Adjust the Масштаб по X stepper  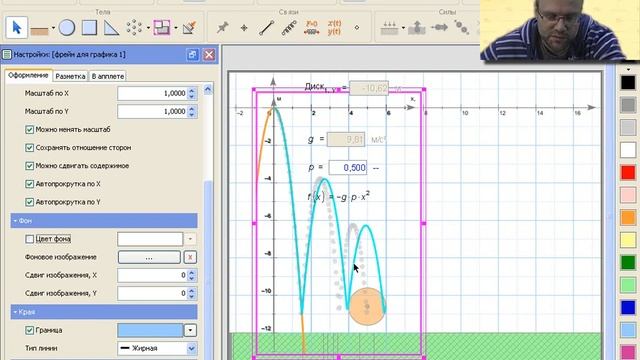tap(192, 93)
